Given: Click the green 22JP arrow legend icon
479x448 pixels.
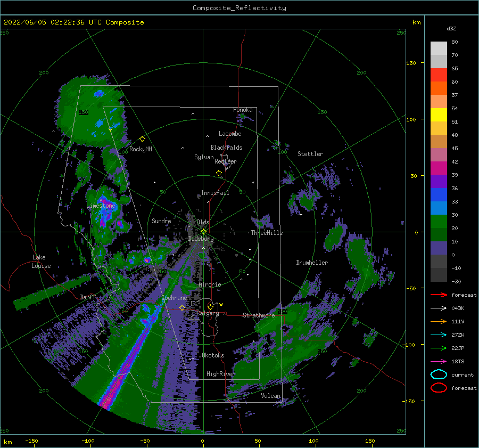Looking at the screenshot, I should click(x=439, y=348).
